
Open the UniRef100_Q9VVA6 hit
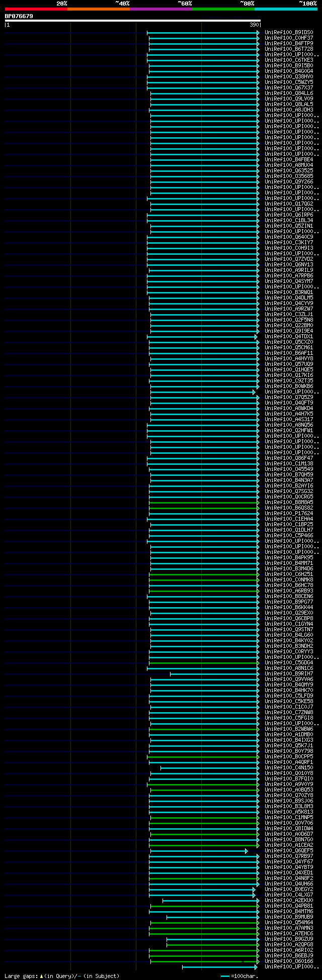(x=289, y=679)
